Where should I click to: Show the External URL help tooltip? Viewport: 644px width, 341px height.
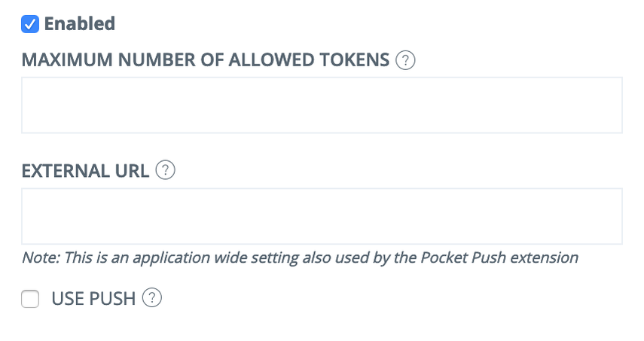[x=165, y=171]
